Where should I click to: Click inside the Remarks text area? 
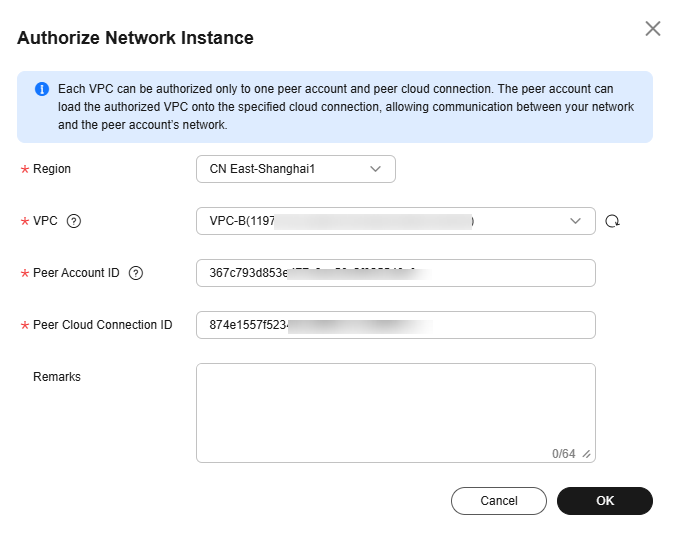[396, 413]
